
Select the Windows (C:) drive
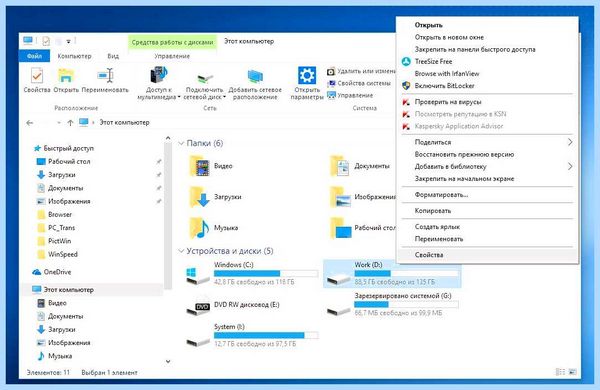[x=252, y=274]
